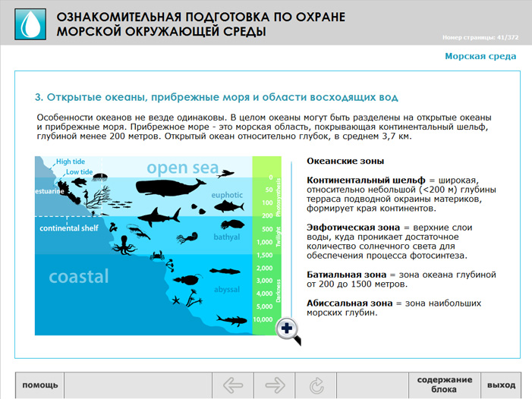Click heading '3. Открытые океаны, прибрежные моря'

(x=216, y=97)
